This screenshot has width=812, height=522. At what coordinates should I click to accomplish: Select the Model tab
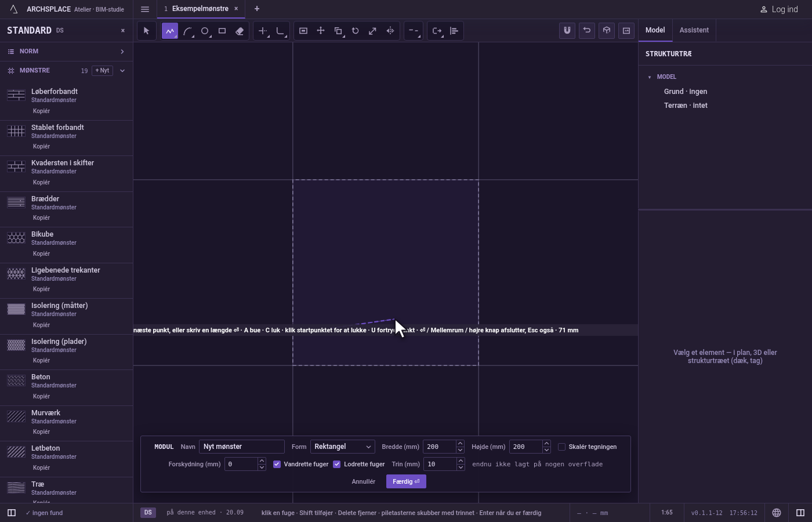655,30
